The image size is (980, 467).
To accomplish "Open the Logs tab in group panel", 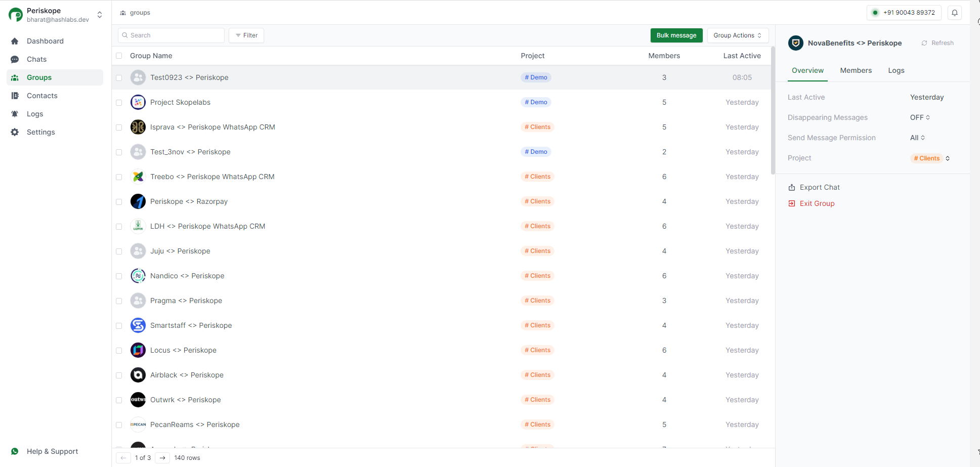I will coord(896,70).
